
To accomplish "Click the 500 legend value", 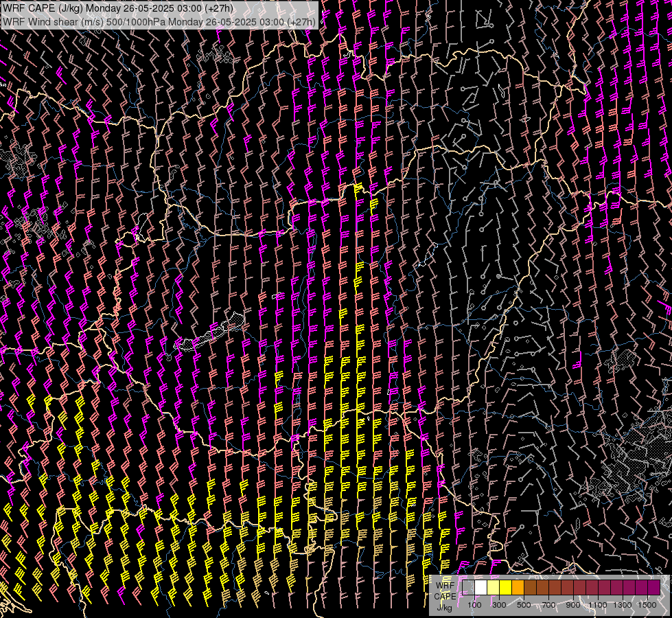I will click(524, 605).
